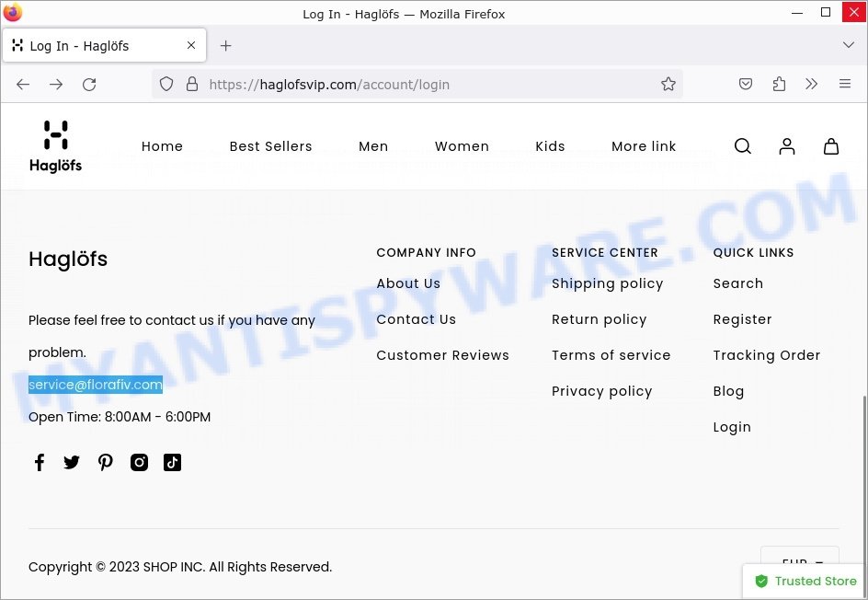Open the Return policy link
The image size is (868, 600).
click(x=599, y=319)
